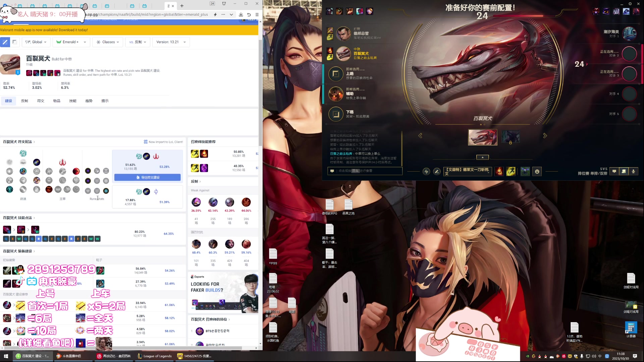Image resolution: width=644 pixels, height=362 pixels.
Task: Toggle the middle panel button next to microphone
Action: pos(624,171)
